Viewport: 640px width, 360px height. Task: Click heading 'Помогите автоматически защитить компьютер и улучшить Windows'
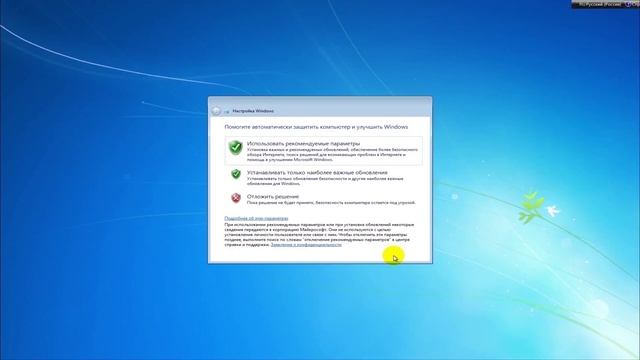click(316, 127)
